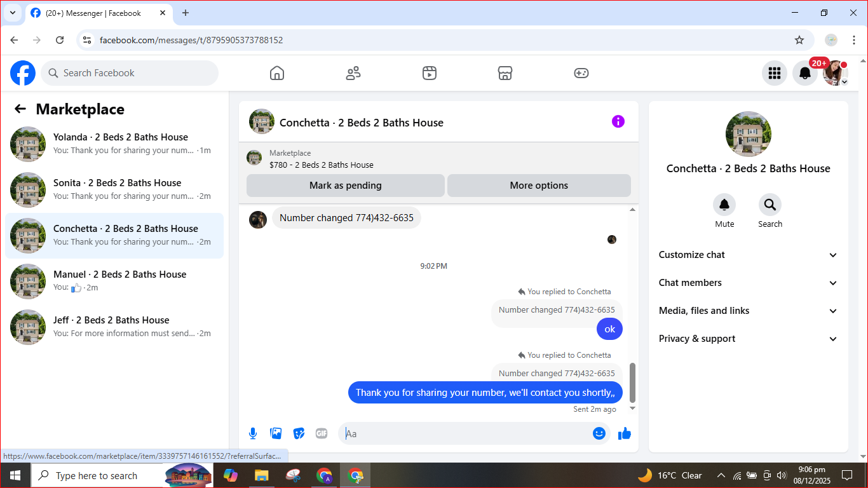The height and width of the screenshot is (488, 868).
Task: Switch to the Messenger Facebook browser tab
Action: coord(98,13)
